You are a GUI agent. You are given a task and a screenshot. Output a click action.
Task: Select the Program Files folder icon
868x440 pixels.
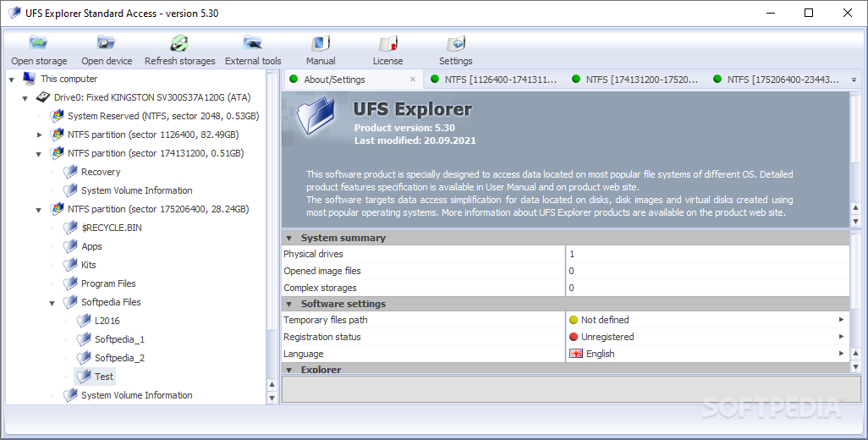coord(70,283)
